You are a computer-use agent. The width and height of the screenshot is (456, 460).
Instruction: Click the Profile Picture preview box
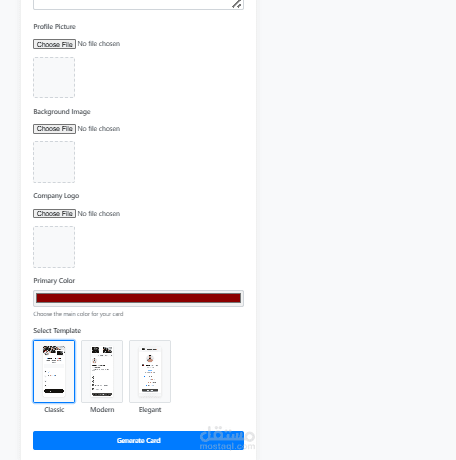[x=54, y=77]
